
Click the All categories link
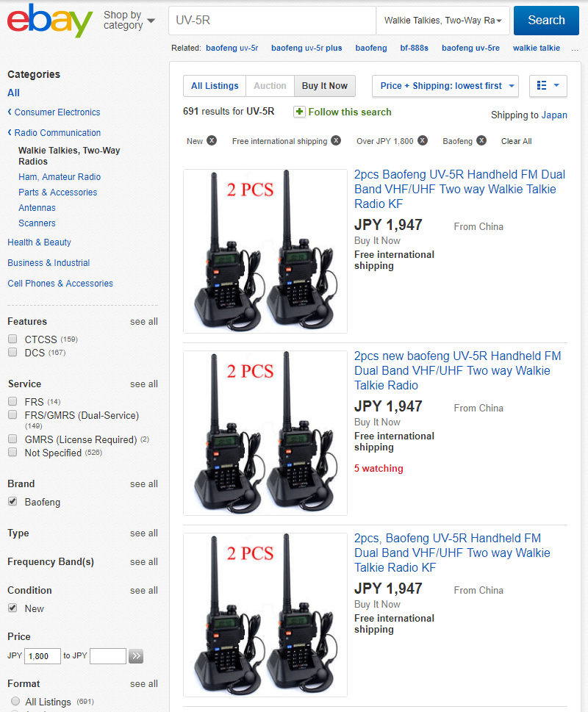point(14,93)
